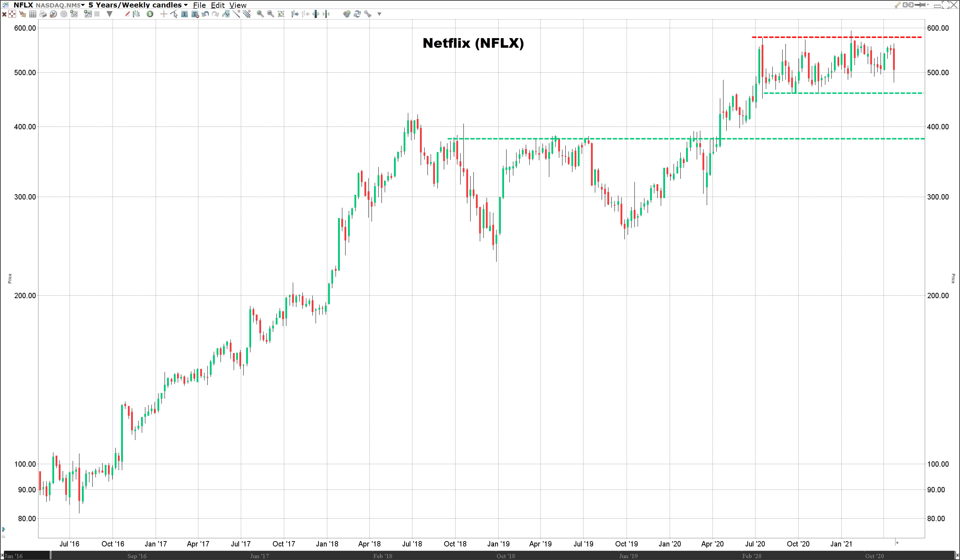Click the clock time settings icon
Image resolution: width=960 pixels, height=560 pixels.
point(53,14)
